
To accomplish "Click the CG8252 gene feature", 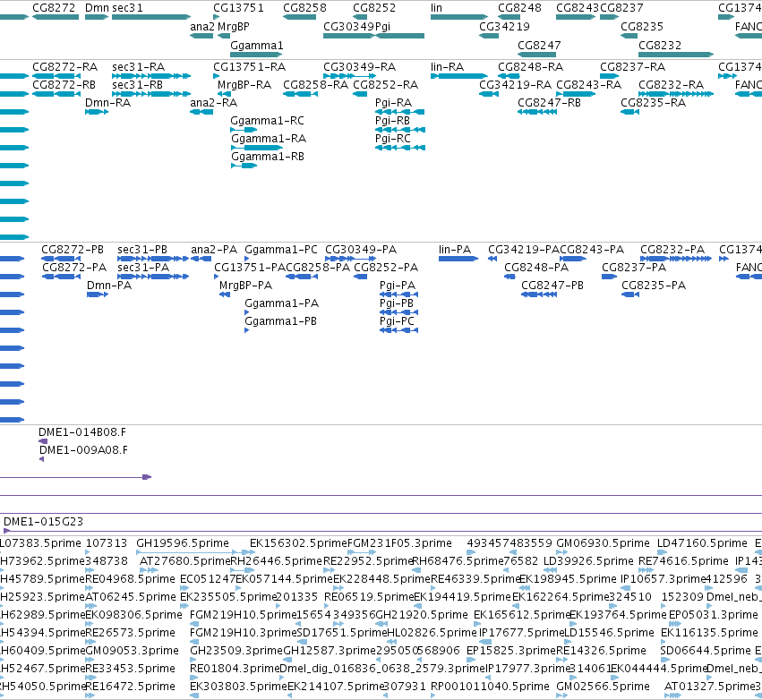I will tap(360, 17).
